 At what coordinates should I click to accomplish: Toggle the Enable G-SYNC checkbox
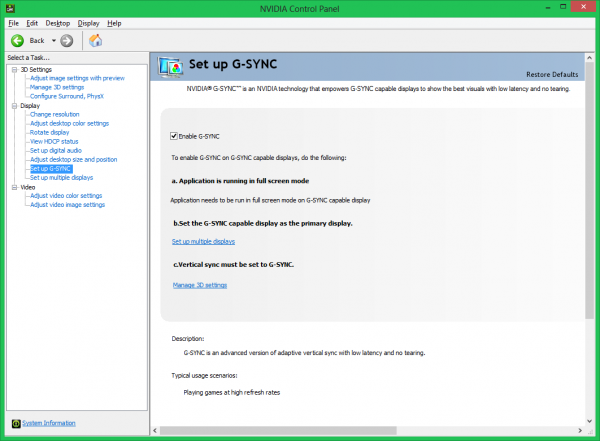[174, 136]
